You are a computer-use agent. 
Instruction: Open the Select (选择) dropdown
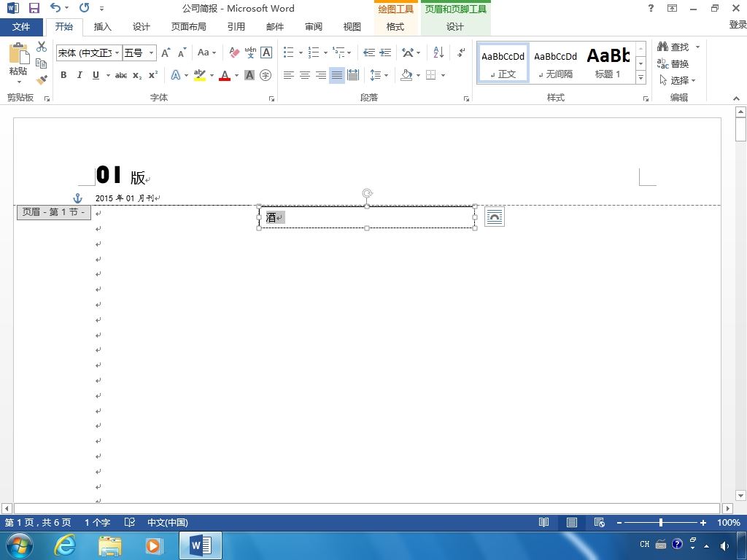click(x=678, y=80)
